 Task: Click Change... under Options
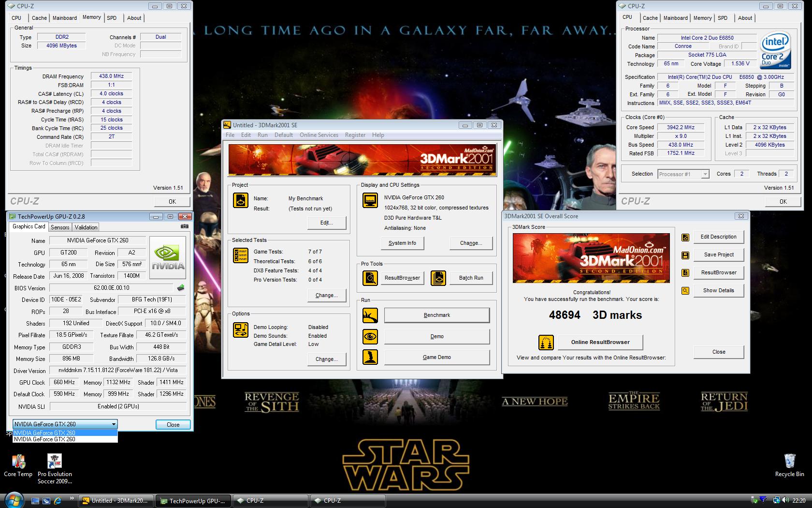tap(326, 359)
